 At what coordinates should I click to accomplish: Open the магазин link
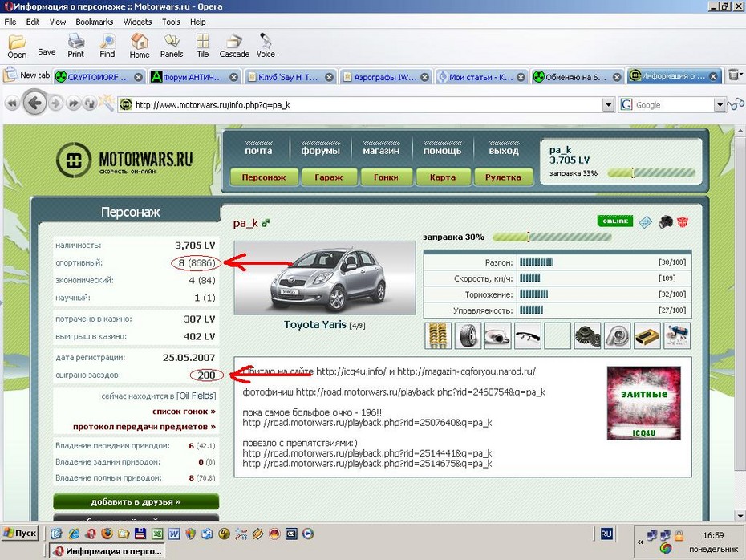pos(381,150)
